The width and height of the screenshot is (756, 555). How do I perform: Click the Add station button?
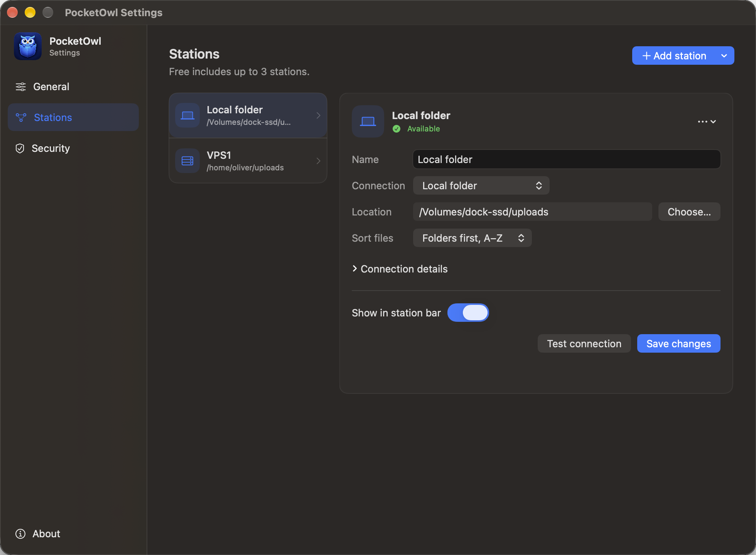[674, 56]
